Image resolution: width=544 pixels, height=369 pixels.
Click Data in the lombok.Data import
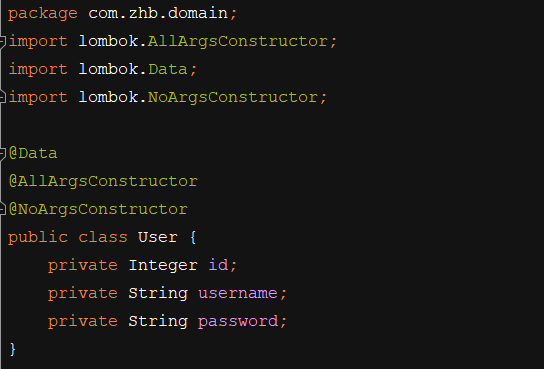tap(168, 69)
